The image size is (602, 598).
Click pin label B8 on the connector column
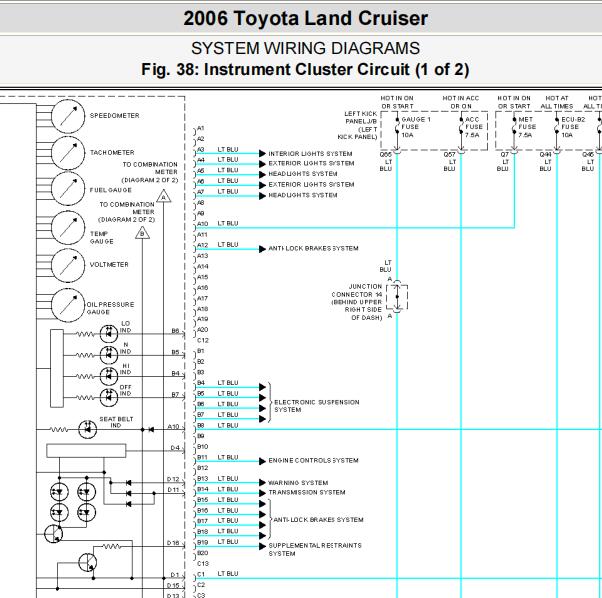pyautogui.click(x=201, y=426)
